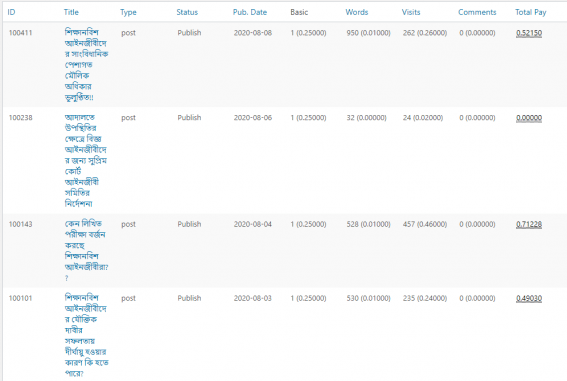
Task: Select Publish status of post 100143
Action: [189, 224]
